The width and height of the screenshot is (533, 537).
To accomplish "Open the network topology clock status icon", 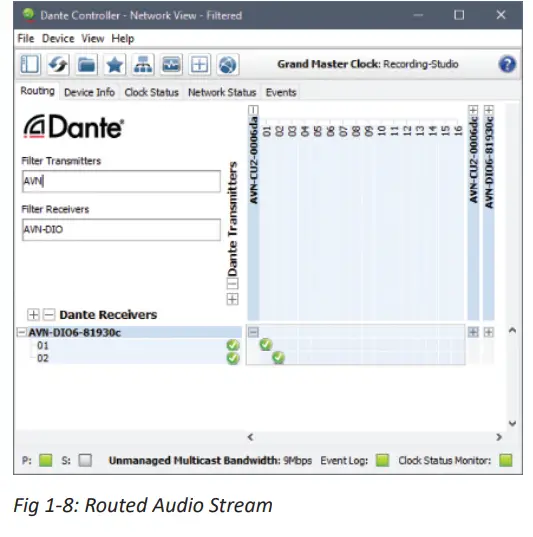I will 143,64.
